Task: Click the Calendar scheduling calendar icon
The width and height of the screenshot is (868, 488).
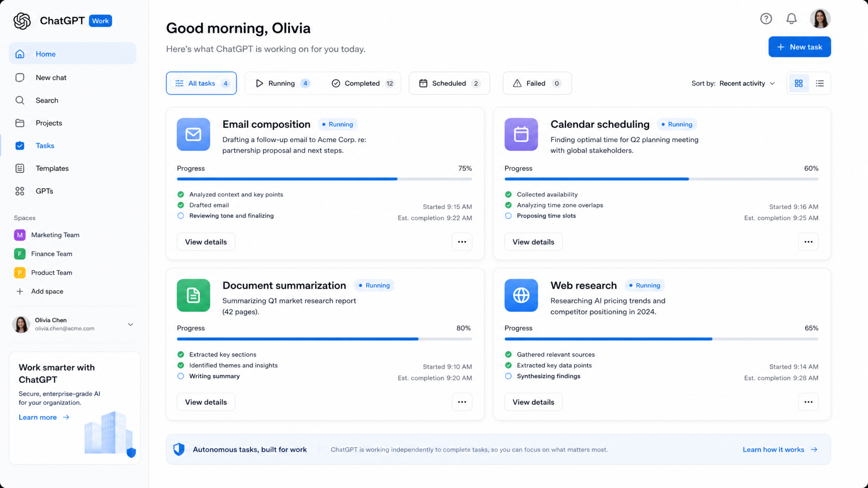Action: 521,134
